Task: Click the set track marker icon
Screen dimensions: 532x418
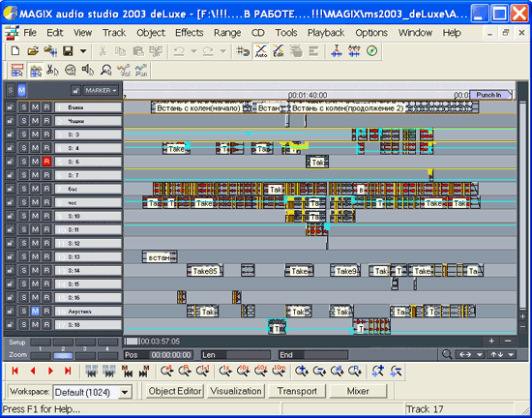Action: tap(337, 51)
